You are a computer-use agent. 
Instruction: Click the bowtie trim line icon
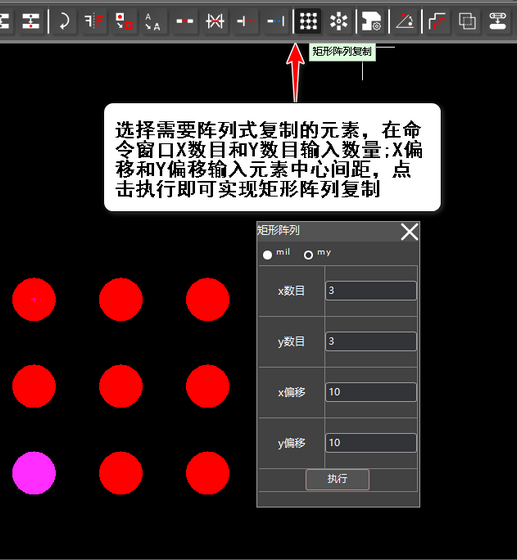coord(215,21)
